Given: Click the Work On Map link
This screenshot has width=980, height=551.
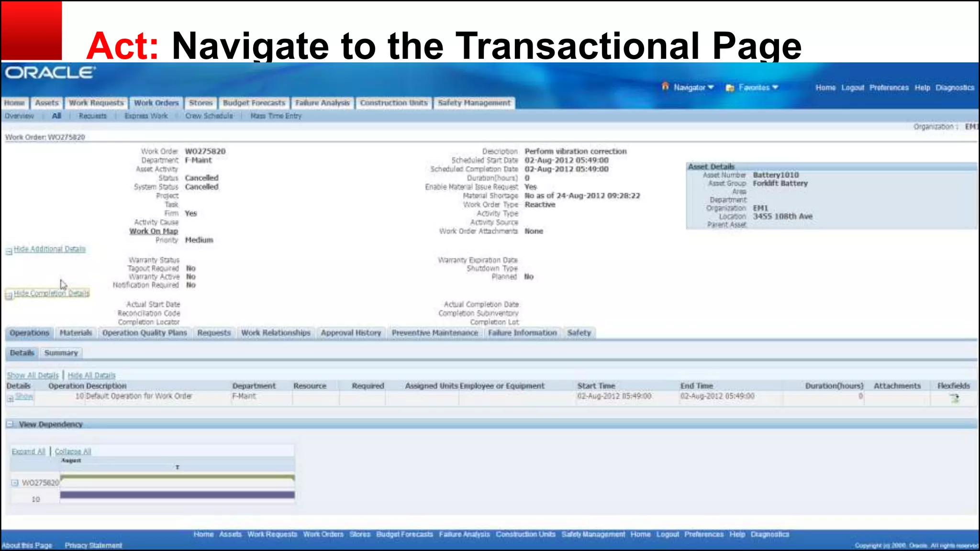Looking at the screenshot, I should point(154,231).
